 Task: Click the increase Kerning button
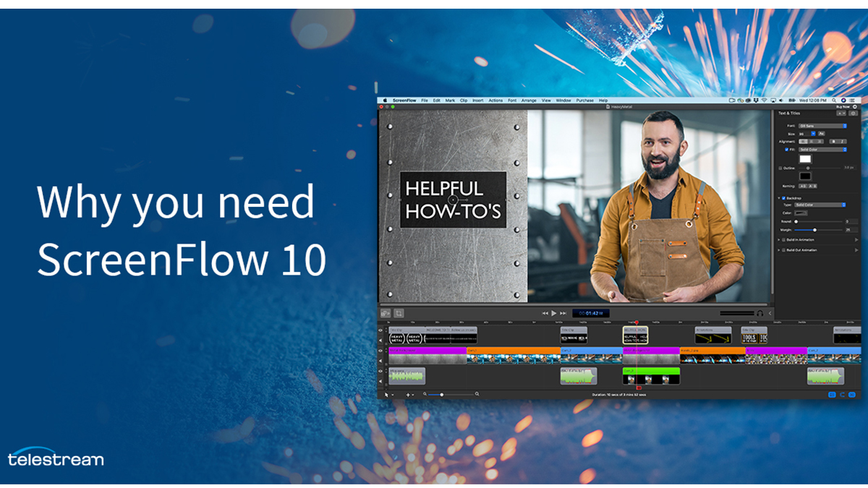coord(813,187)
